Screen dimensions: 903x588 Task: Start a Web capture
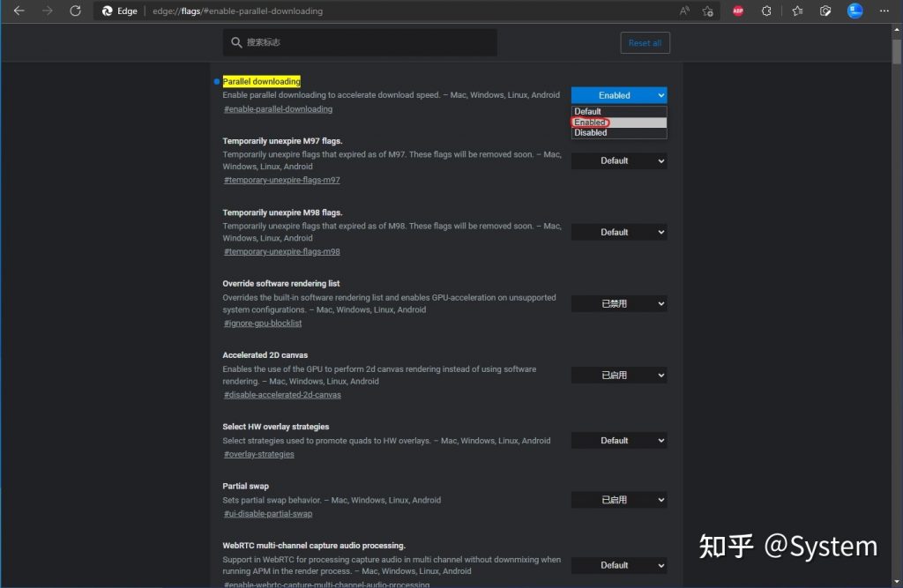click(825, 11)
